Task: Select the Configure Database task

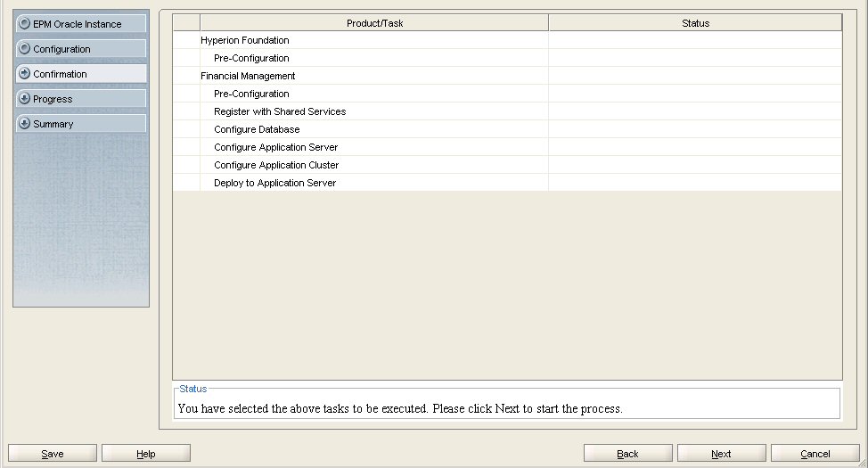Action: tap(507, 129)
